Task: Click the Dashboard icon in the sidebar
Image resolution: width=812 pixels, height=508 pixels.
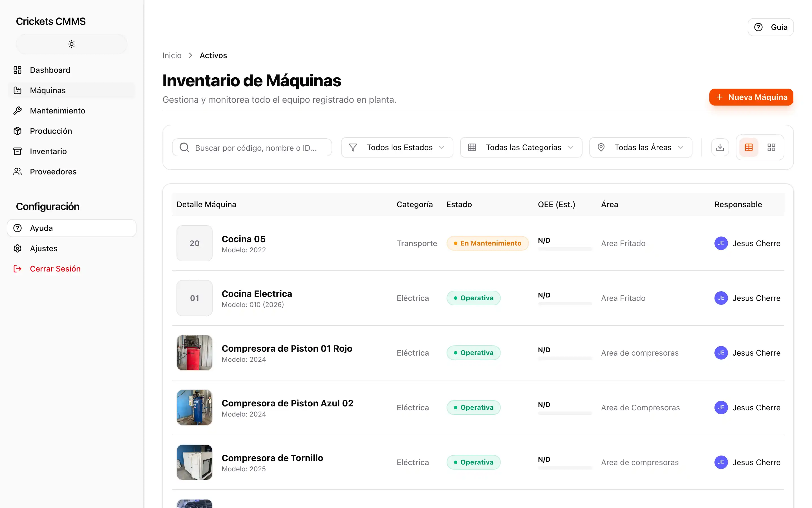Action: (x=17, y=70)
